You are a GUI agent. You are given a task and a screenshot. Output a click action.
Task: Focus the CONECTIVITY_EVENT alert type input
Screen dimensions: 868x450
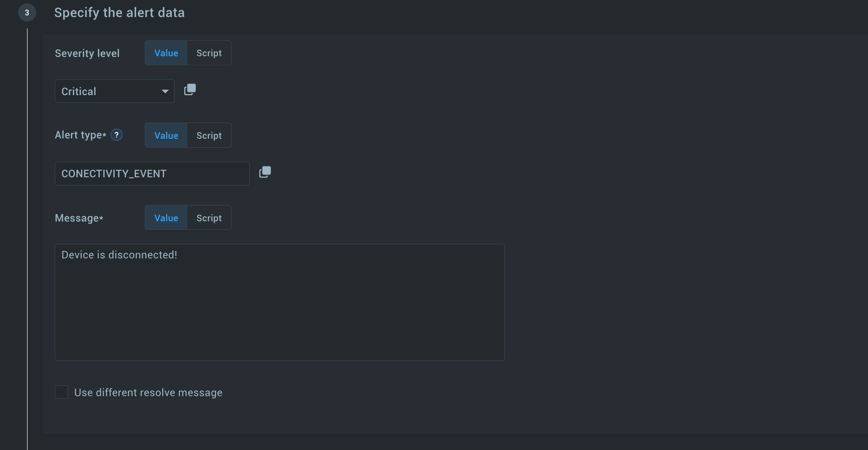pos(152,174)
